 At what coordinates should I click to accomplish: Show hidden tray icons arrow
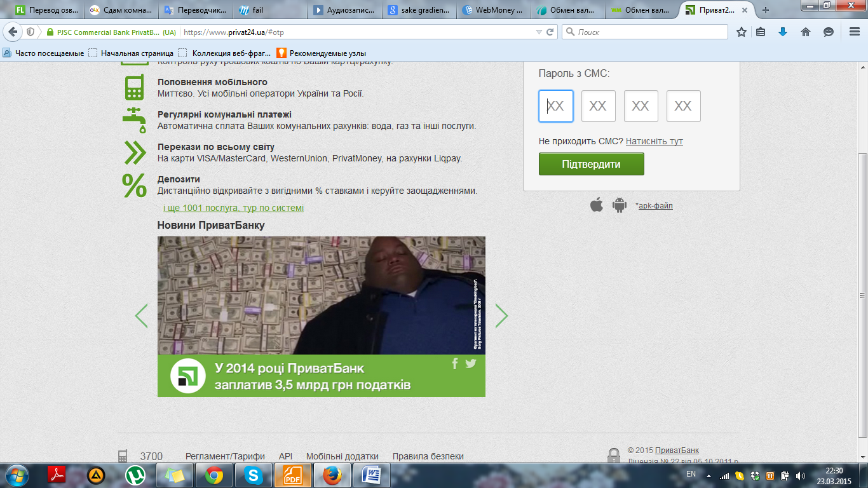[709, 475]
